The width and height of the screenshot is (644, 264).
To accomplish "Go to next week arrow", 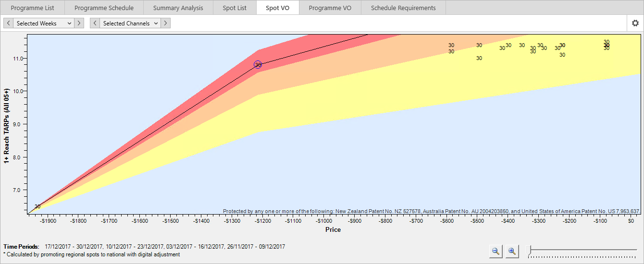I will point(79,23).
